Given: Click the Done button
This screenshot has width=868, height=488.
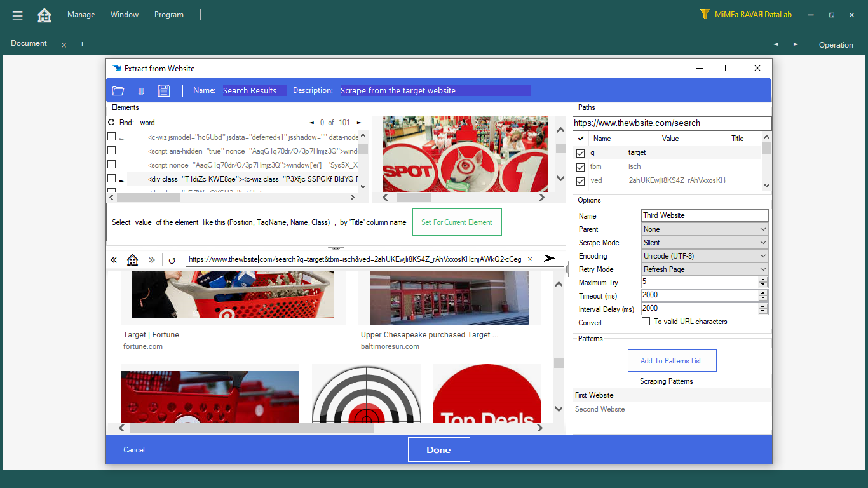Looking at the screenshot, I should coord(438,450).
